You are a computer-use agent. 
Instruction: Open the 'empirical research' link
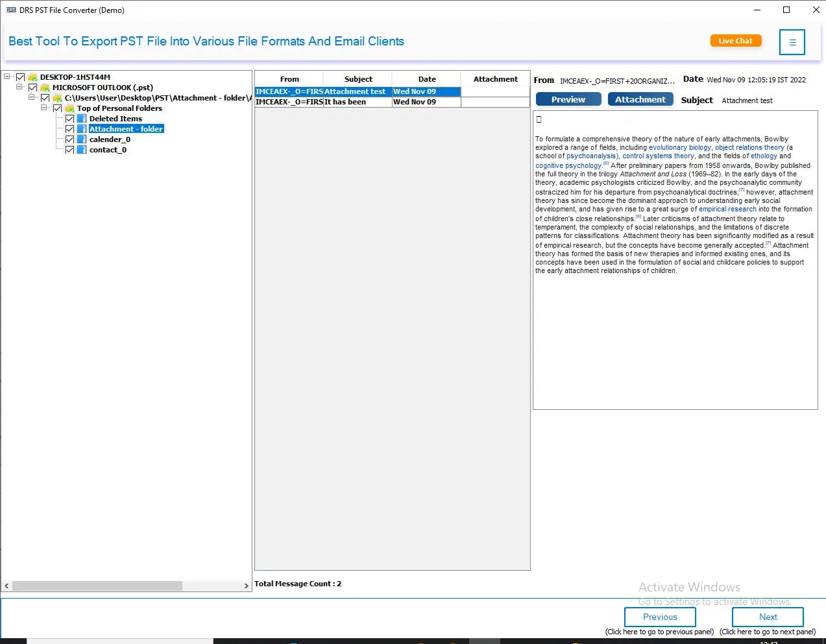point(727,209)
